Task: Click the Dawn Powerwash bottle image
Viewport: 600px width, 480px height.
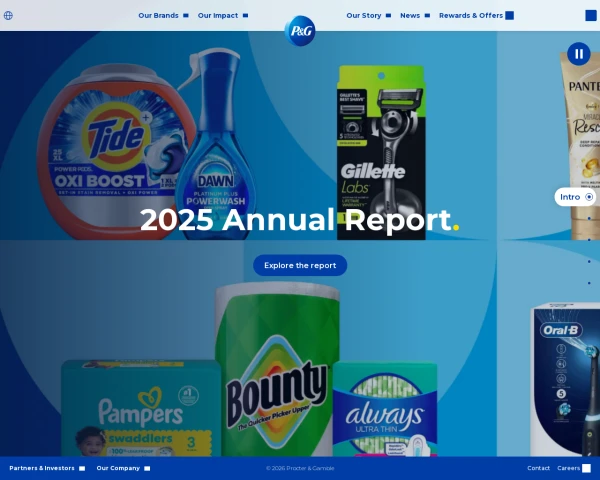Action: 215,144
